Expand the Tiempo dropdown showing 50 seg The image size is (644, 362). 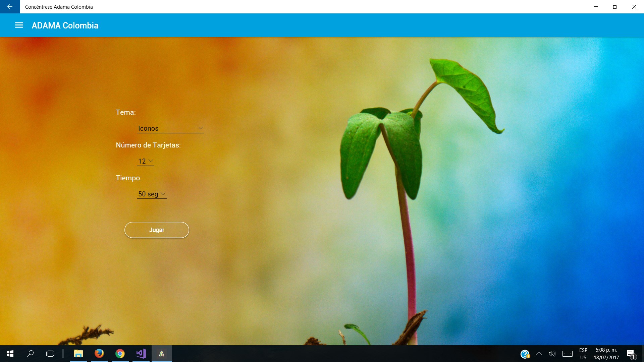pyautogui.click(x=152, y=194)
